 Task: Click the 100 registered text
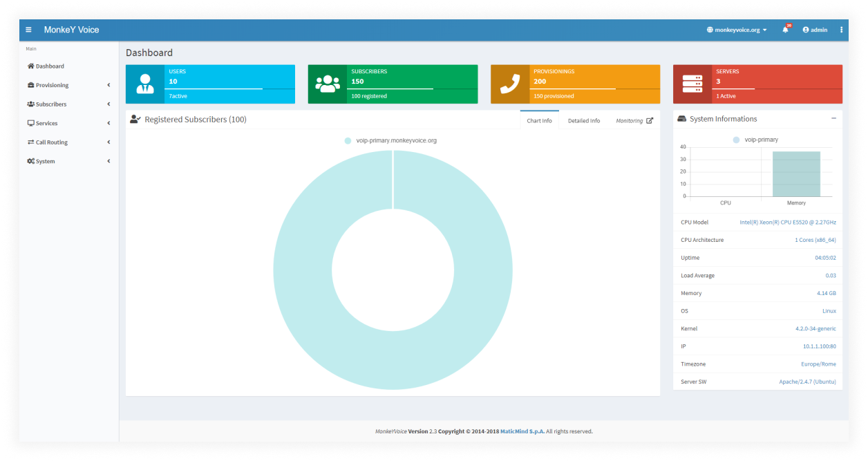(x=369, y=96)
